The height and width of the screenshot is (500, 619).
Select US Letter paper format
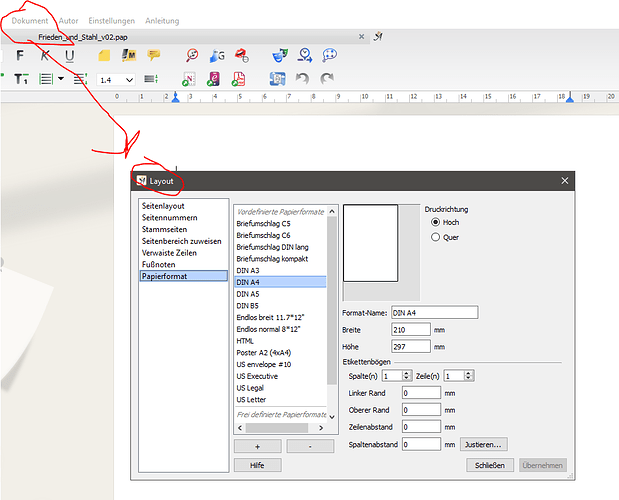[281, 399]
